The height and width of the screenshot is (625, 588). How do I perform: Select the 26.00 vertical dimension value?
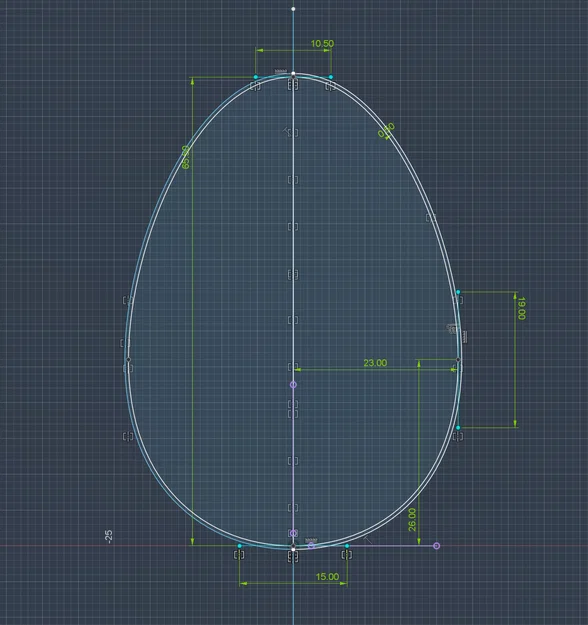point(412,519)
